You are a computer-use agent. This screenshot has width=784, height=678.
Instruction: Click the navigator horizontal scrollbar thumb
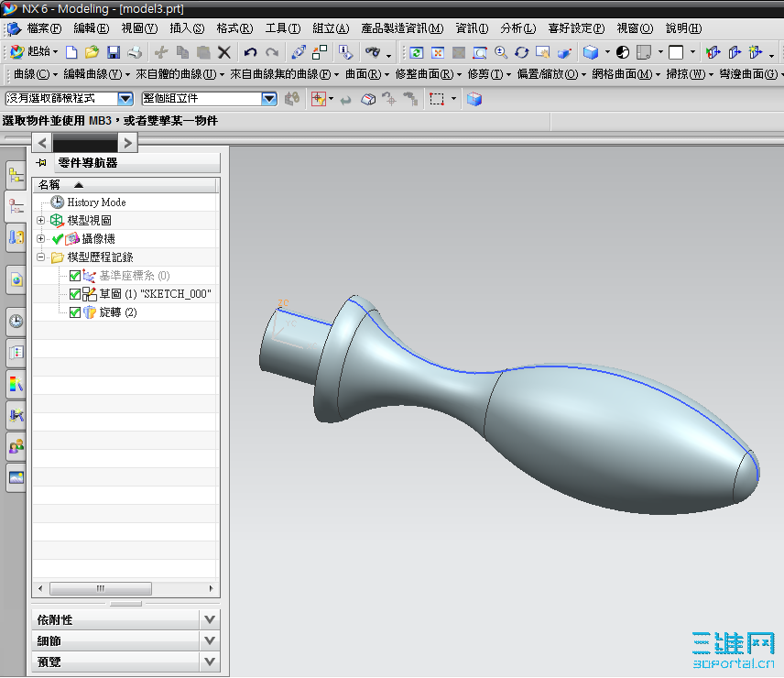pos(101,588)
